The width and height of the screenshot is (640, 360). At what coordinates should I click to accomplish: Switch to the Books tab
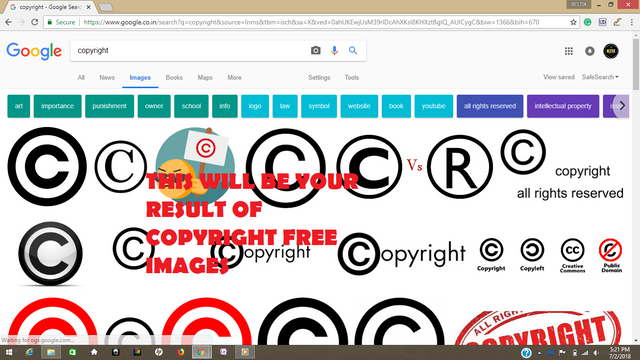pyautogui.click(x=174, y=78)
